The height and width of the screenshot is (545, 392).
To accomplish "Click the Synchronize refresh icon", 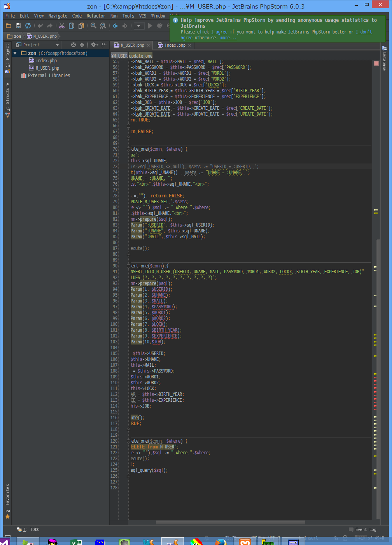I will (28, 26).
